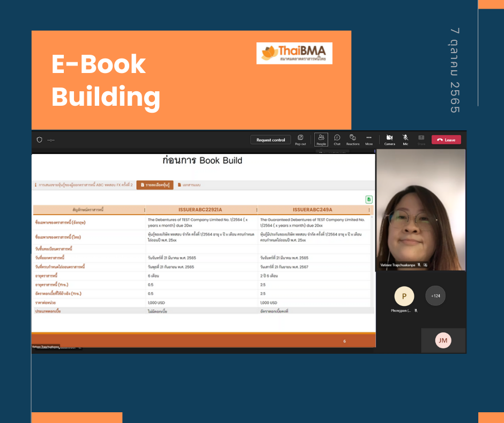504x423 pixels.
Task: Open column menu for the first header column
Action: [x=144, y=210]
